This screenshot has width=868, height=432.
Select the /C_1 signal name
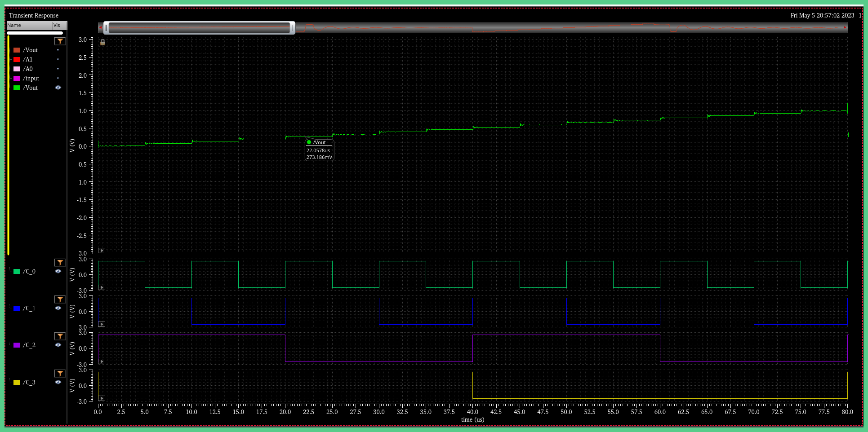[29, 308]
